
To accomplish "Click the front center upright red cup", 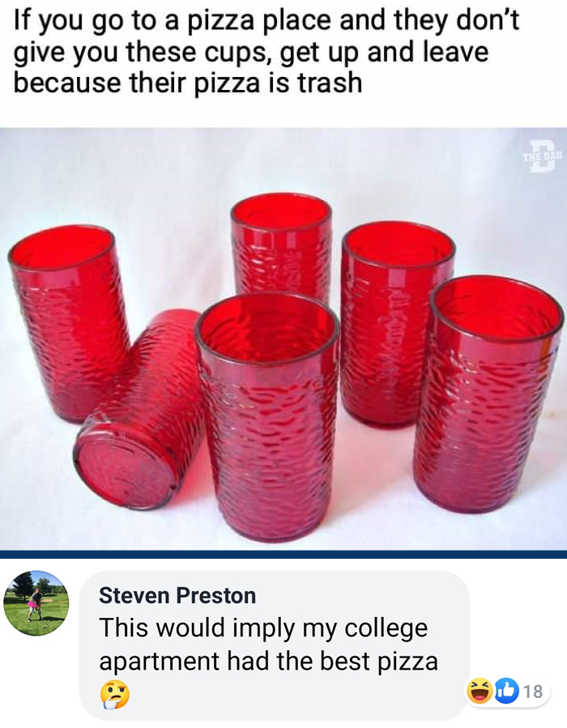I will (268, 421).
